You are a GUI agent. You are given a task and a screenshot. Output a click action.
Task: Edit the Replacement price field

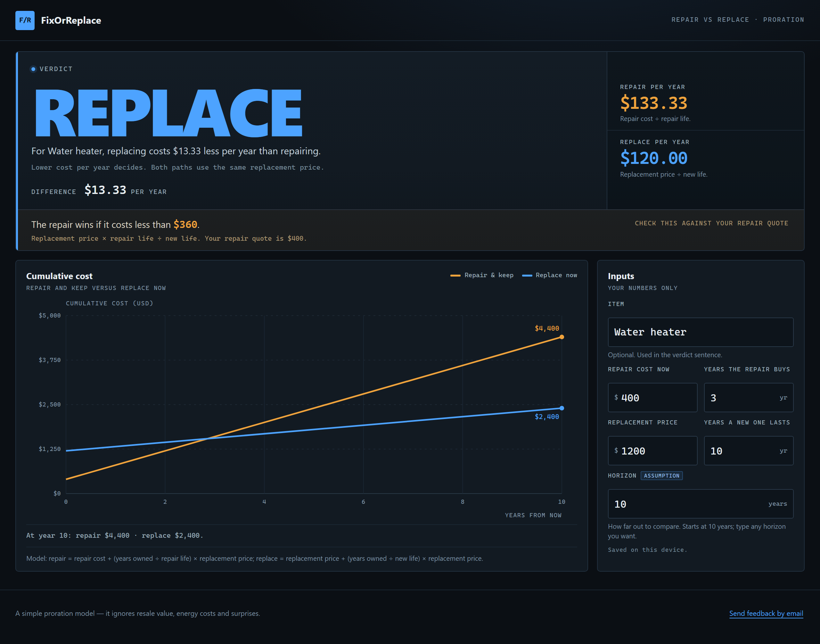click(652, 451)
